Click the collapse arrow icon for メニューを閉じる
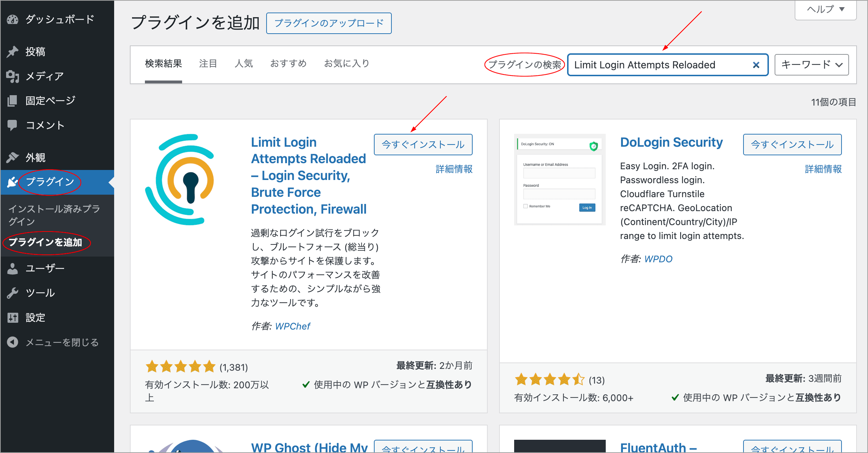 coord(13,342)
